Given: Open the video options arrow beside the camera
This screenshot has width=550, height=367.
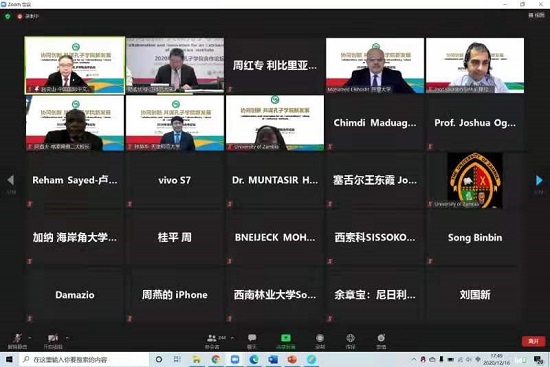Looking at the screenshot, I should (x=67, y=338).
